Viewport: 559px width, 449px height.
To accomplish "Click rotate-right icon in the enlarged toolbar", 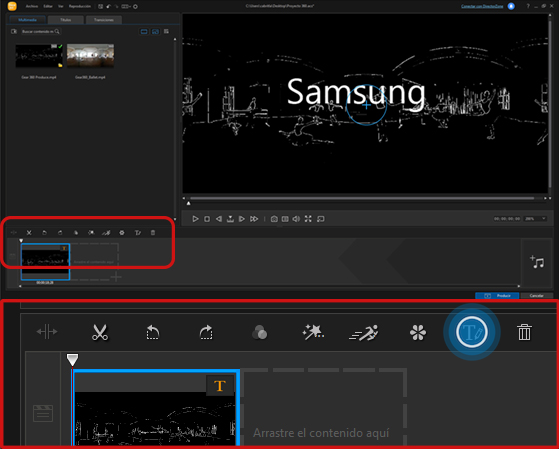I will coord(206,332).
